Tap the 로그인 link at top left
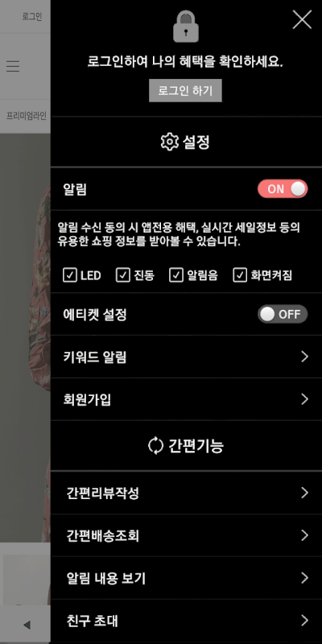 (x=32, y=17)
